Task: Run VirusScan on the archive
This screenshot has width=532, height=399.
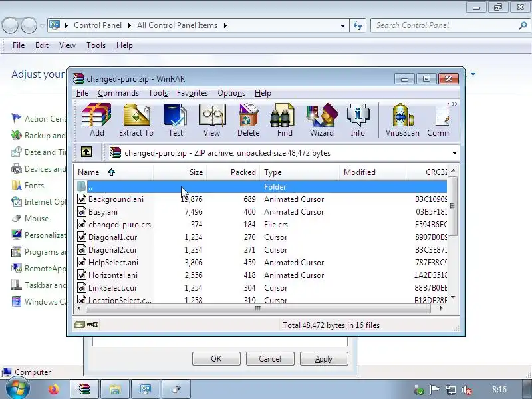Action: pos(402,120)
